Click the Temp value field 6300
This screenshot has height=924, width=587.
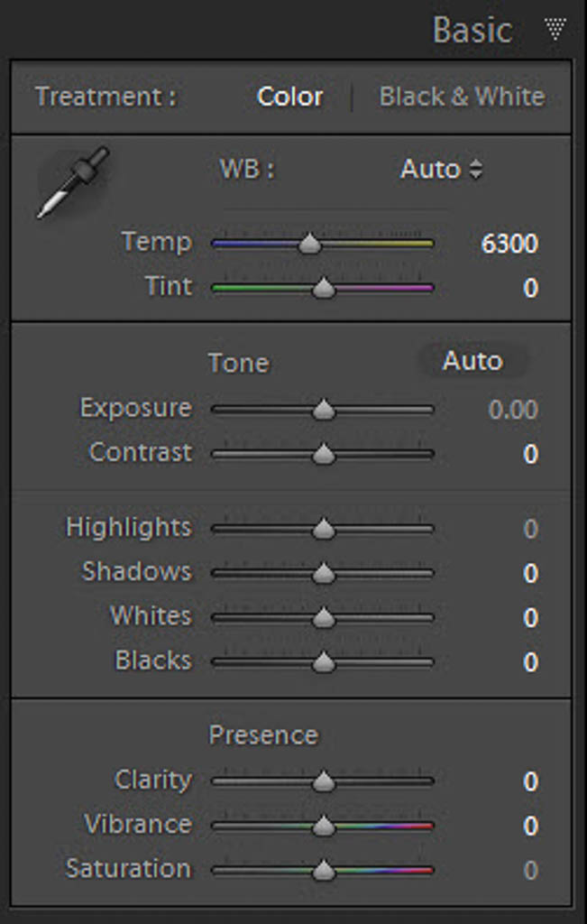point(509,244)
